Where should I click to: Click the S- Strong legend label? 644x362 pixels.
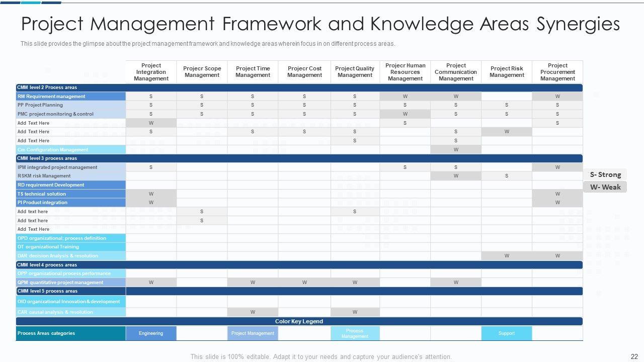(x=605, y=174)
